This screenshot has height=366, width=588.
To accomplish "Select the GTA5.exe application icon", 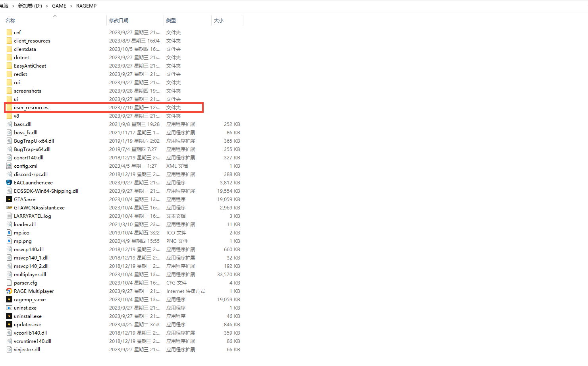I will tap(9, 199).
